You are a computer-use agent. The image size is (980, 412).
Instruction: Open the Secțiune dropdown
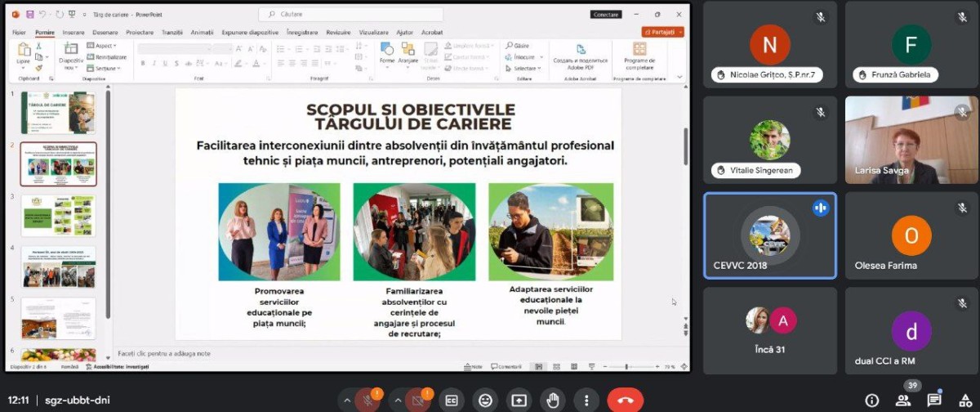104,68
